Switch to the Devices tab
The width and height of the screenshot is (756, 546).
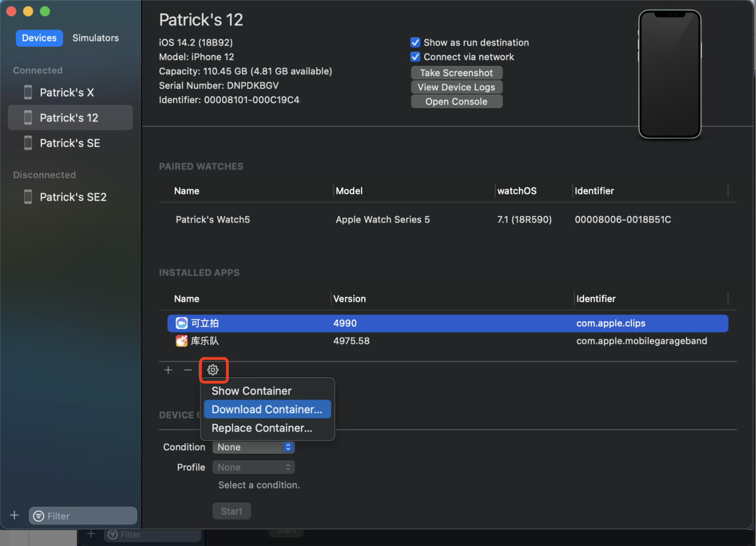[39, 38]
